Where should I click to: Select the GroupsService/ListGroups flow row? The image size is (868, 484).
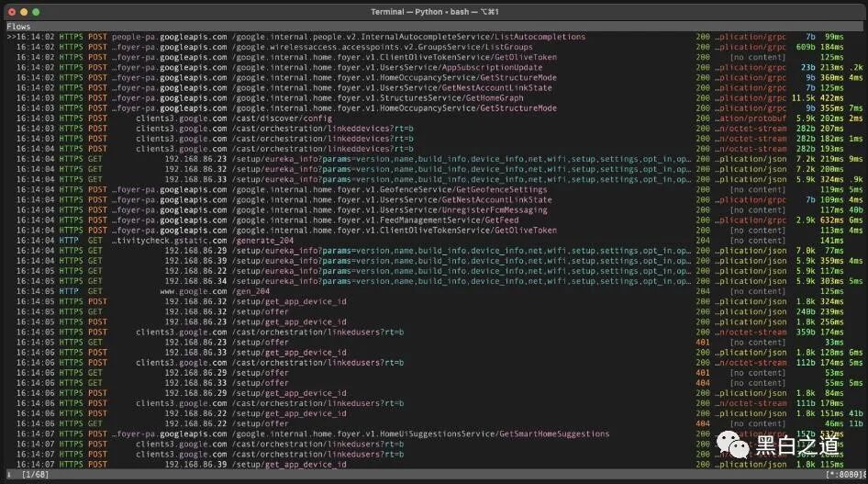(434, 47)
